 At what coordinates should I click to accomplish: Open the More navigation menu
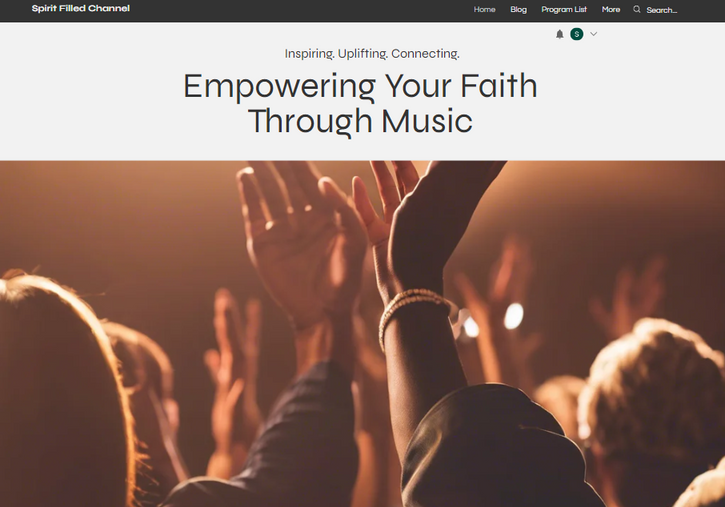(611, 9)
